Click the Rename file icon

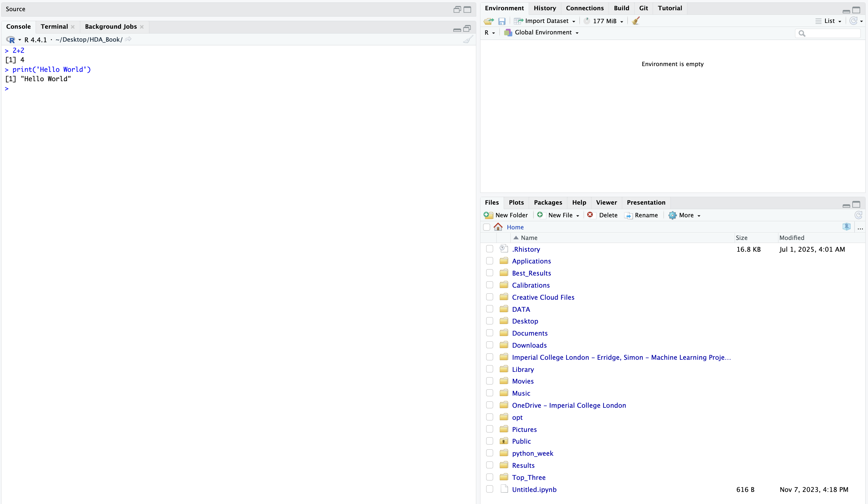click(629, 215)
